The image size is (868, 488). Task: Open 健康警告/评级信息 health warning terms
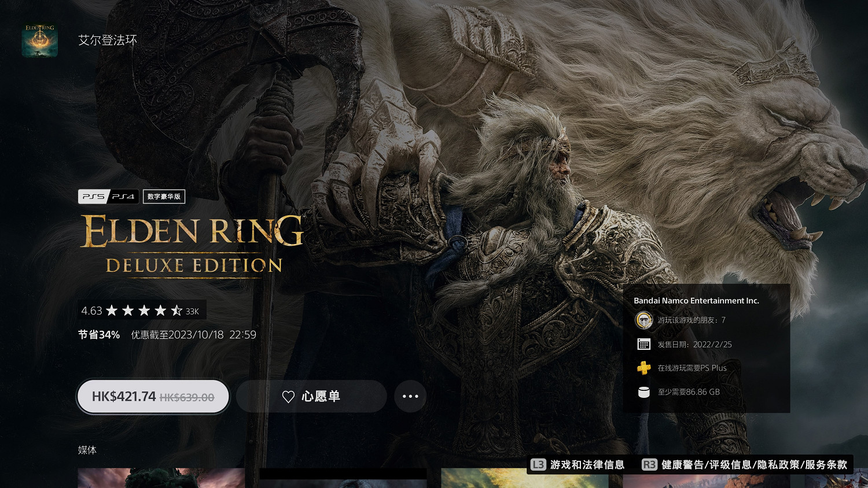pos(745,465)
